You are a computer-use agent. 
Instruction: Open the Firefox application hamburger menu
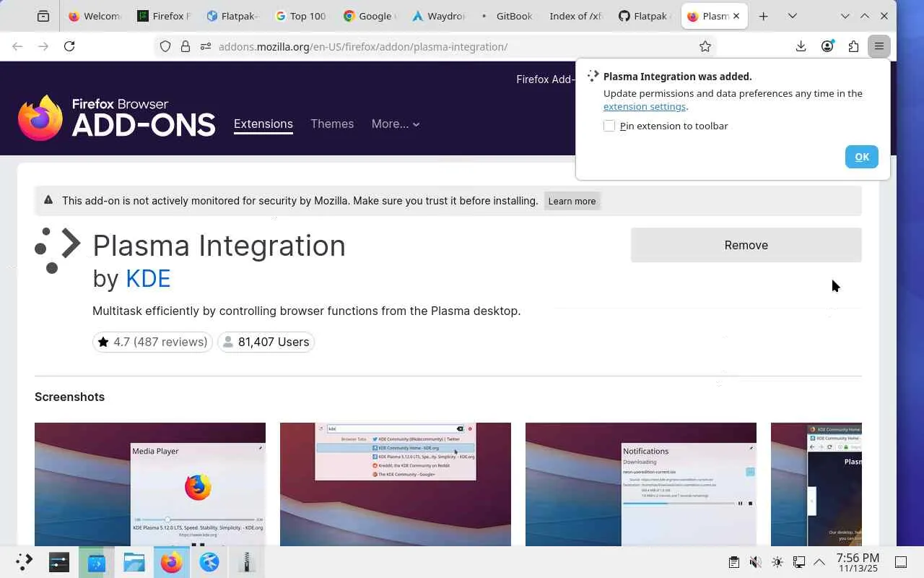point(879,46)
